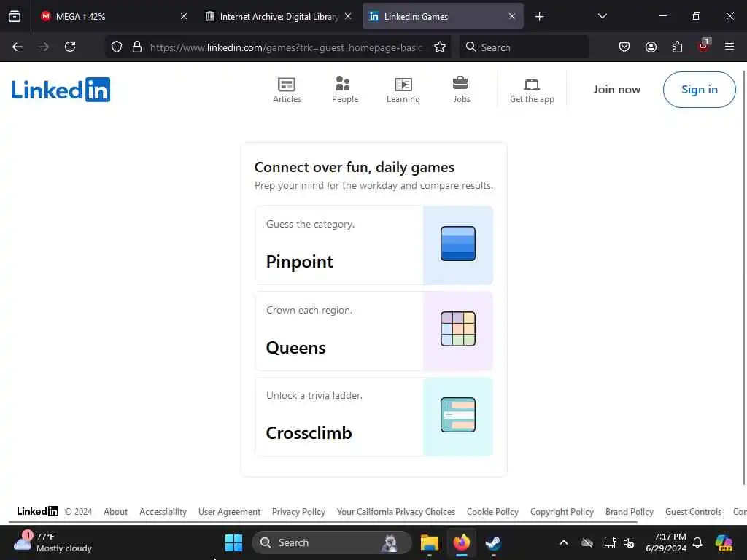Close the MEGA tab
The image size is (747, 560).
point(184,17)
